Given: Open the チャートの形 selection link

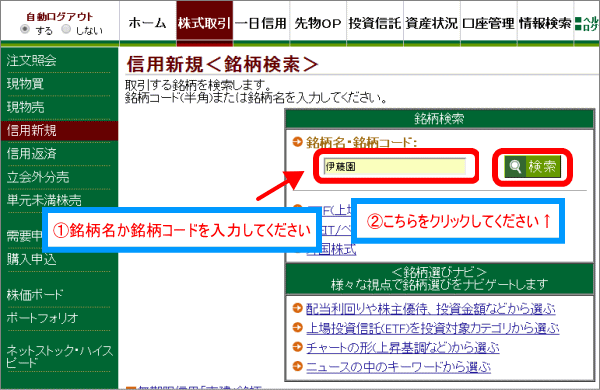Looking at the screenshot, I should coord(403,348).
